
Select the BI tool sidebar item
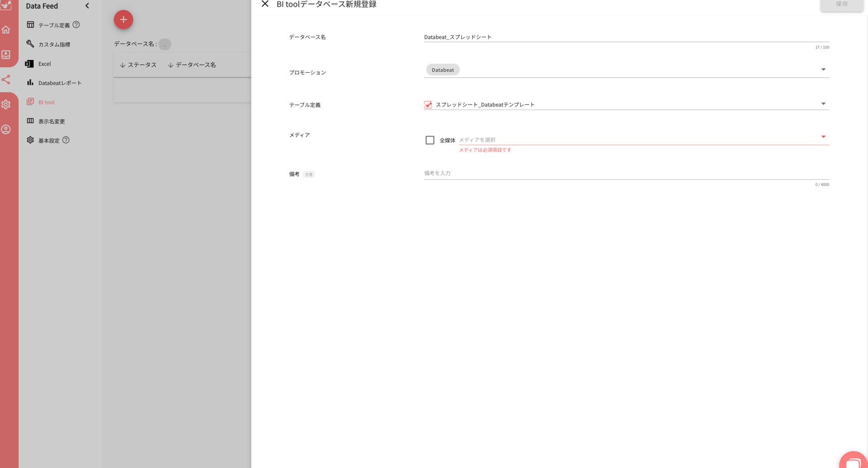pyautogui.click(x=46, y=102)
